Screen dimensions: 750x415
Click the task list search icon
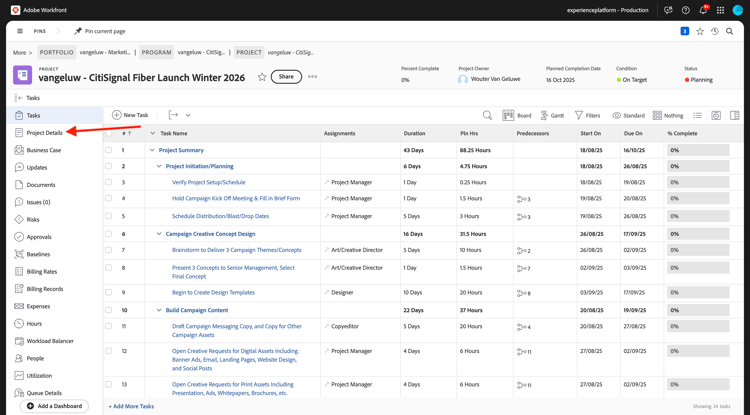(x=487, y=116)
